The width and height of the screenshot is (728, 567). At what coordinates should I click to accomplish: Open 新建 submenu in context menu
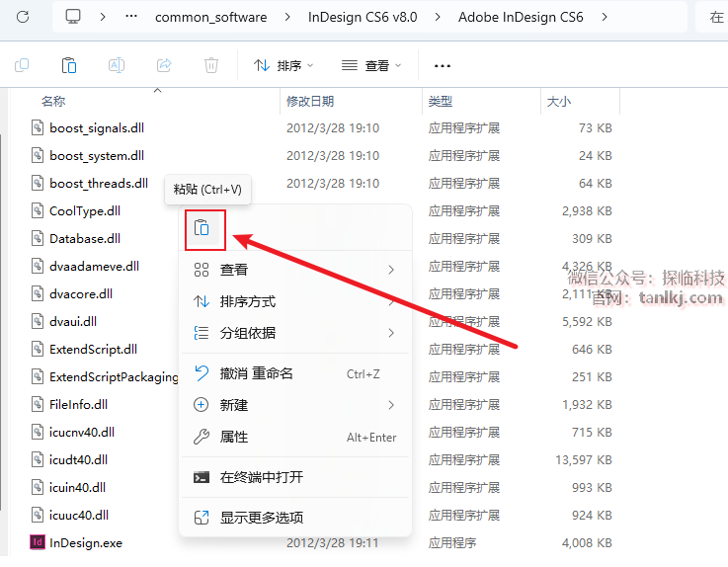pos(294,405)
